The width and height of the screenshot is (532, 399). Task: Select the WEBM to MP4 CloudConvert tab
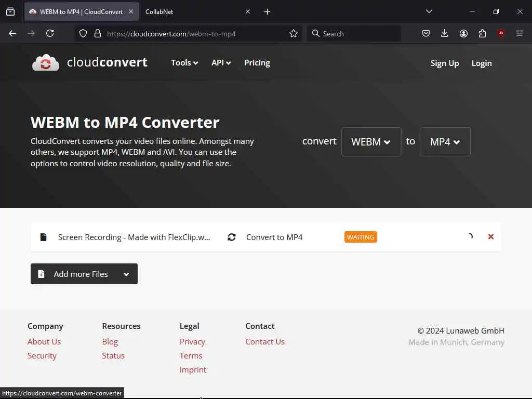82,11
